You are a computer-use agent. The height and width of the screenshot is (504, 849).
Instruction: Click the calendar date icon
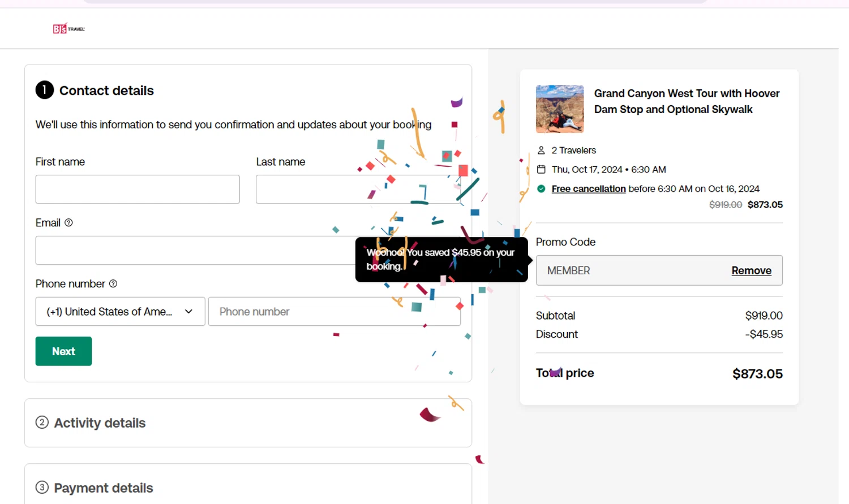541,170
